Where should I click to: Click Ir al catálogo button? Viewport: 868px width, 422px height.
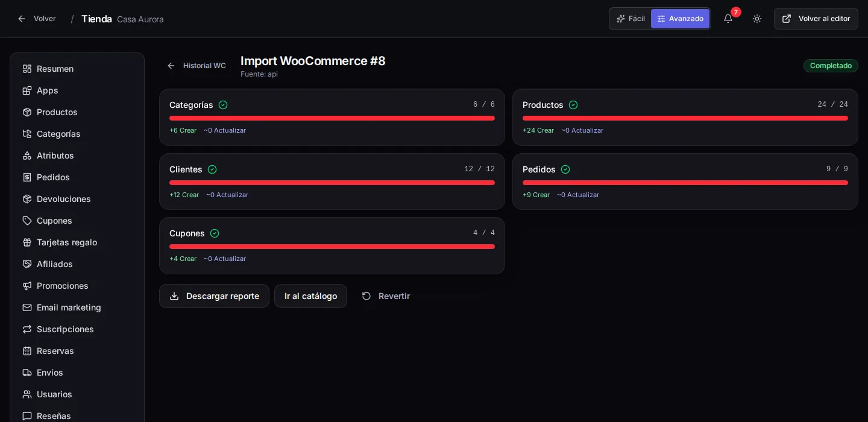[x=310, y=296]
